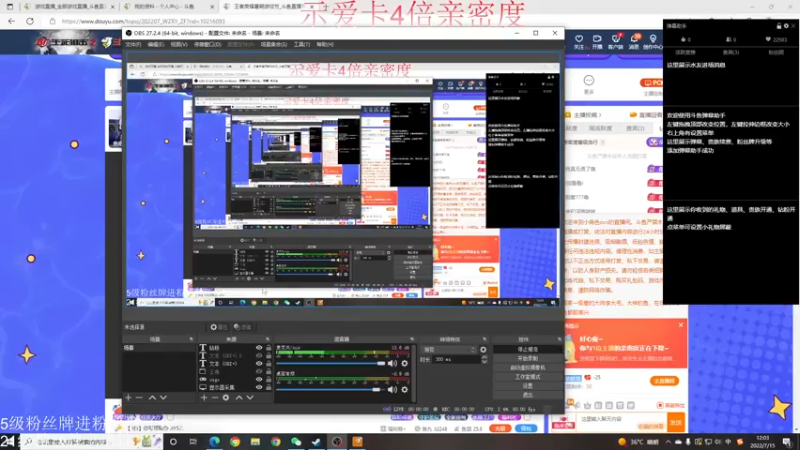Open the 视图(V) menu in OBS

tap(179, 45)
